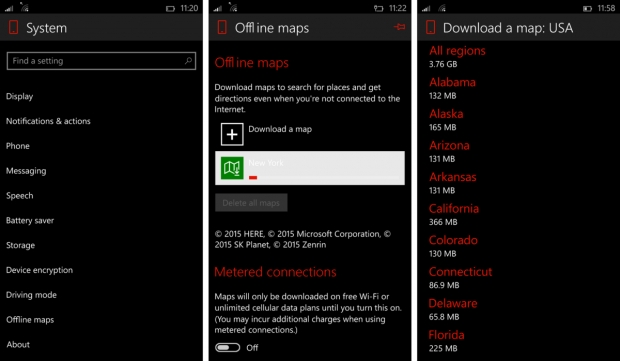Open Notifications & actions settings
The height and width of the screenshot is (361, 620).
tap(48, 121)
